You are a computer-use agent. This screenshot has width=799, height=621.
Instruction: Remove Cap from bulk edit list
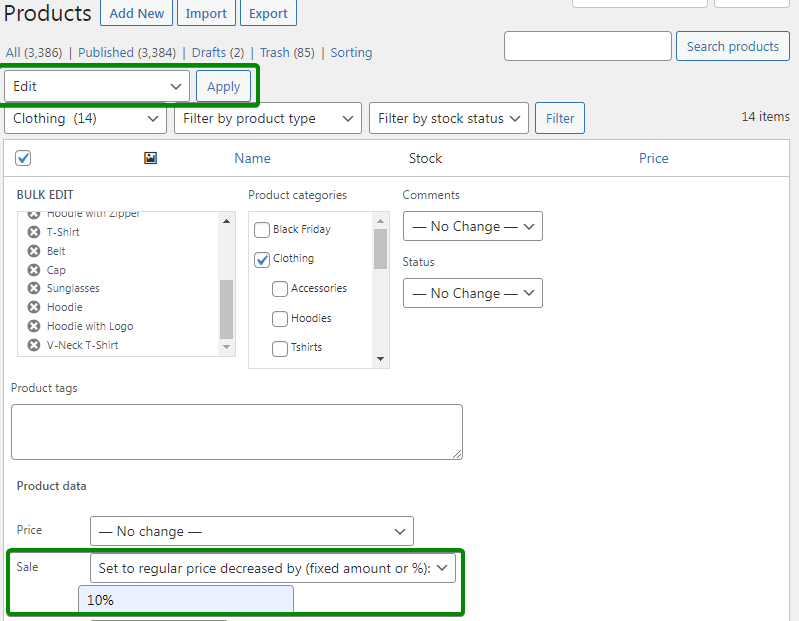point(34,270)
